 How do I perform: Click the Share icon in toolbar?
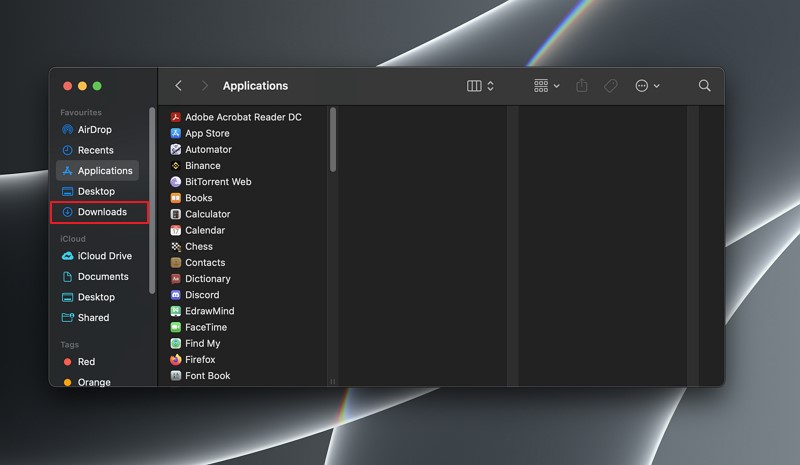pyautogui.click(x=582, y=85)
